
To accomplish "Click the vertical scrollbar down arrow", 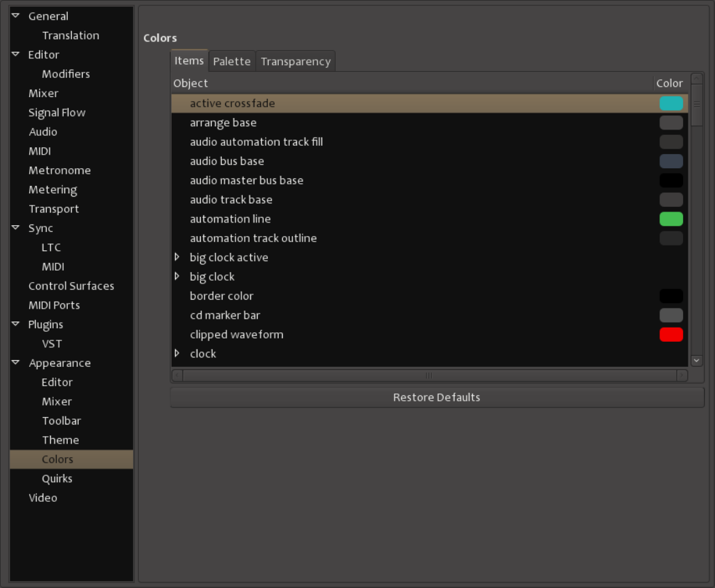I will tap(696, 361).
